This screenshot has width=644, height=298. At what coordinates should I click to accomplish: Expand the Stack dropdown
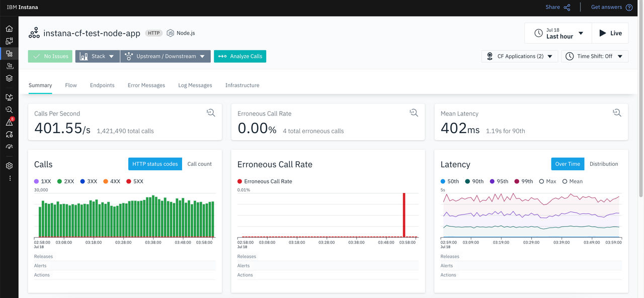(98, 56)
